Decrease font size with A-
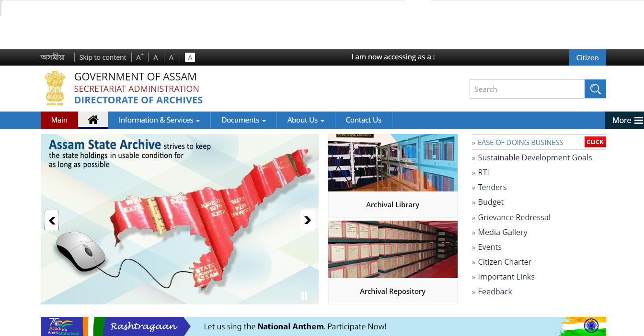The width and height of the screenshot is (644, 336). (172, 57)
